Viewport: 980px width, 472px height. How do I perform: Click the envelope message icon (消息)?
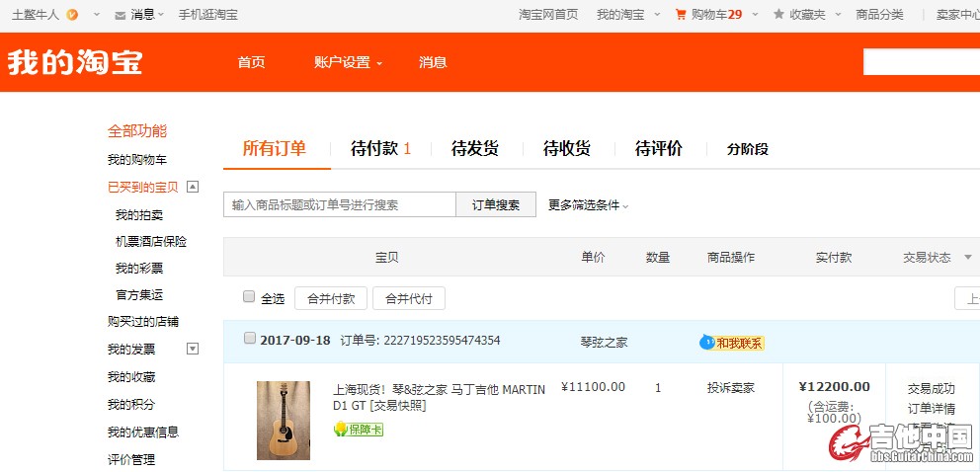(120, 15)
